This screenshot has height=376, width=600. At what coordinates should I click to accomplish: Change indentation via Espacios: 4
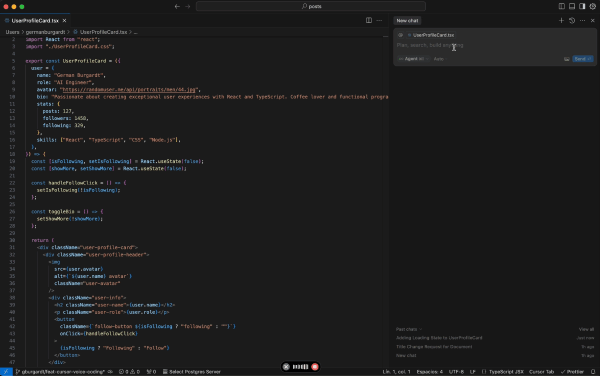click(x=429, y=371)
